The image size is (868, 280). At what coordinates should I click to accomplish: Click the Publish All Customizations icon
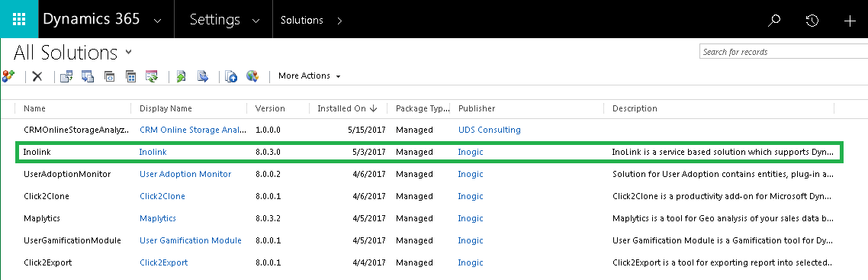tap(231, 76)
